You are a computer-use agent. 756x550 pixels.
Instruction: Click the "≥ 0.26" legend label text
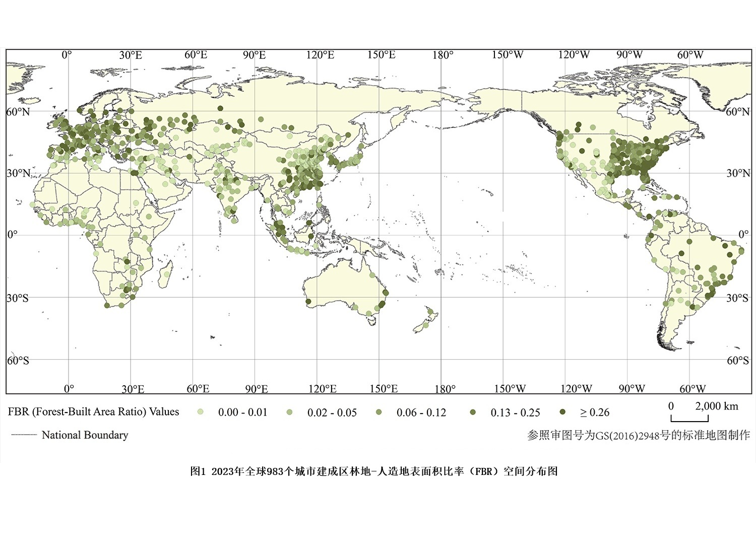point(595,412)
